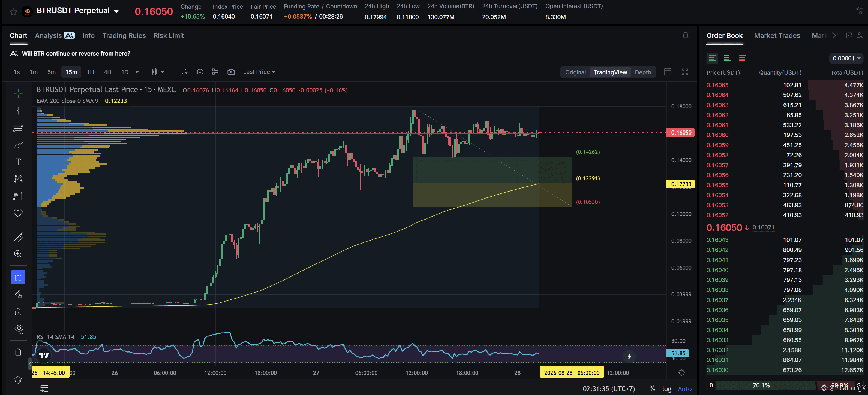This screenshot has height=395, width=868.
Task: Toggle lock all drawings
Action: coord(18,311)
